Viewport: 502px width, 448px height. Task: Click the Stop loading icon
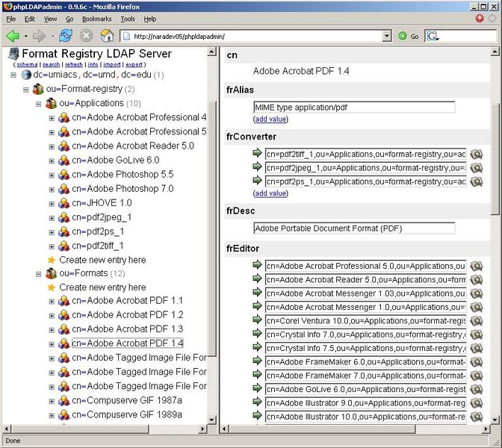pyautogui.click(x=87, y=36)
